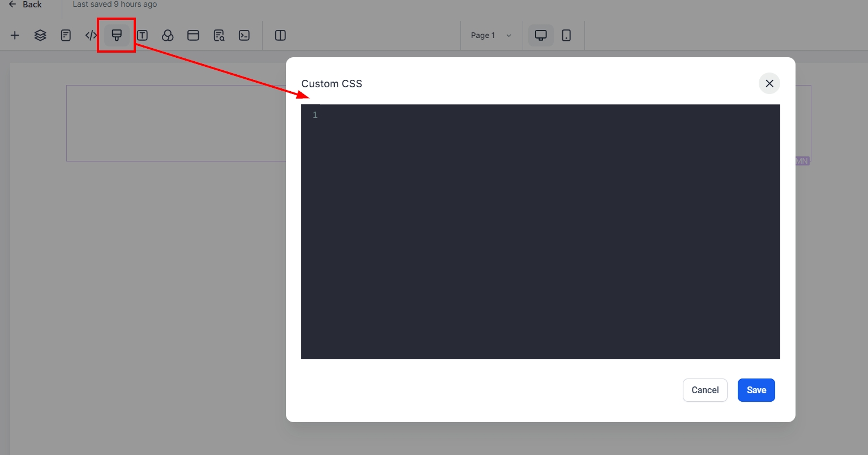Open the Layers panel icon

40,35
